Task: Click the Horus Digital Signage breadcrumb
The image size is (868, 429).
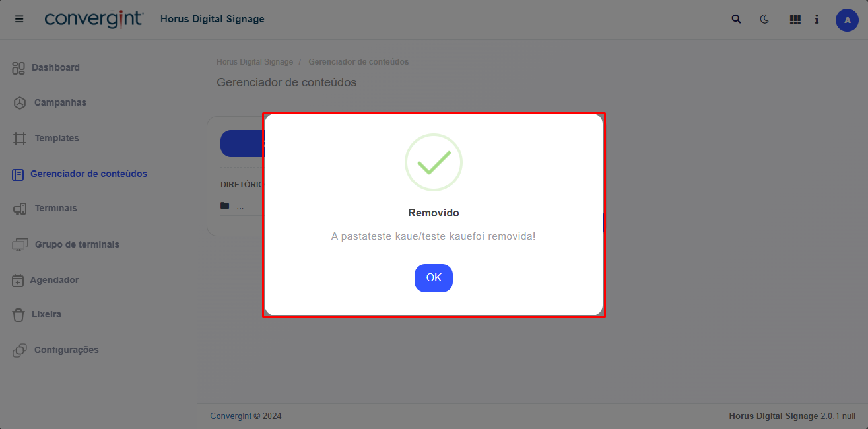Action: (x=255, y=62)
